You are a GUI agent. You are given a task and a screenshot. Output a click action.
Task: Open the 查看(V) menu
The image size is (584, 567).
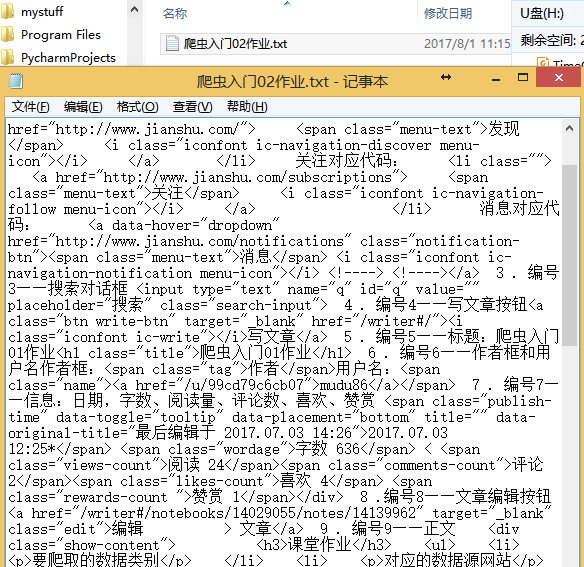(x=193, y=107)
